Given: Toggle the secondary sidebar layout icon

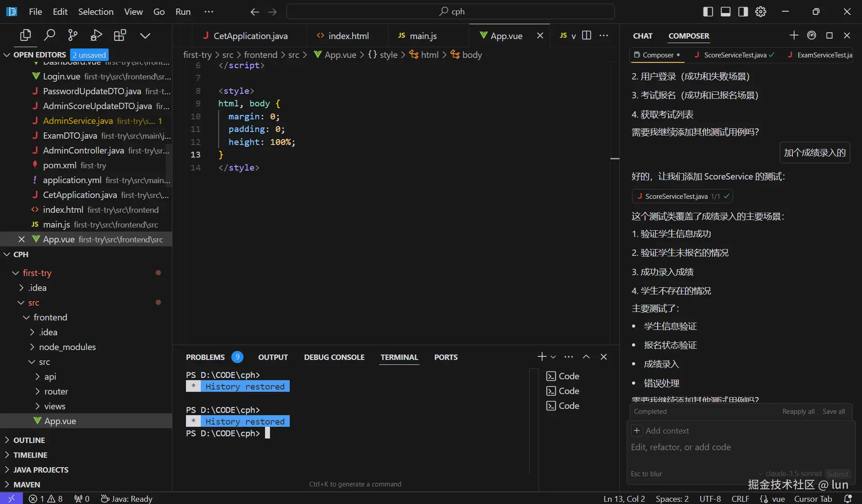Looking at the screenshot, I should point(743,12).
